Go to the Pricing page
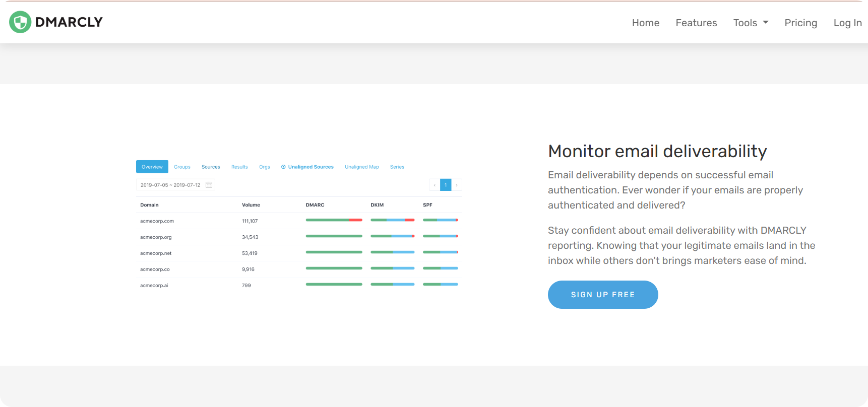Image resolution: width=868 pixels, height=407 pixels. click(x=800, y=23)
